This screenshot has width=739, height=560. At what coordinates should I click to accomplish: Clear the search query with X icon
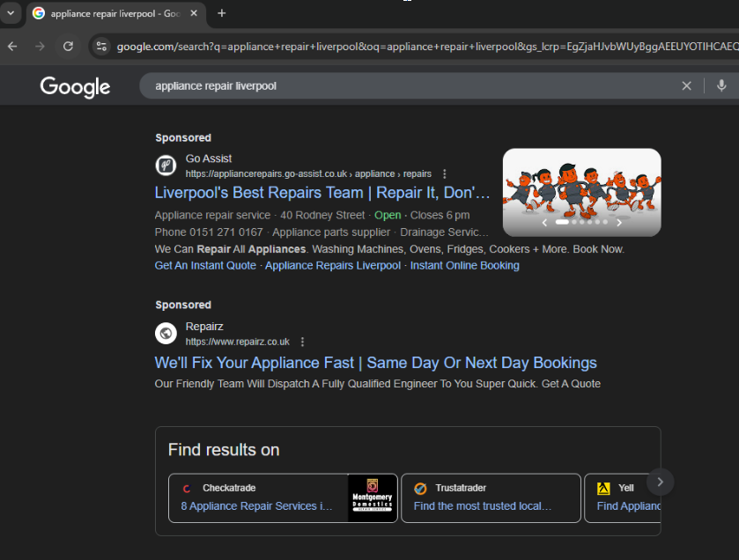(x=686, y=85)
